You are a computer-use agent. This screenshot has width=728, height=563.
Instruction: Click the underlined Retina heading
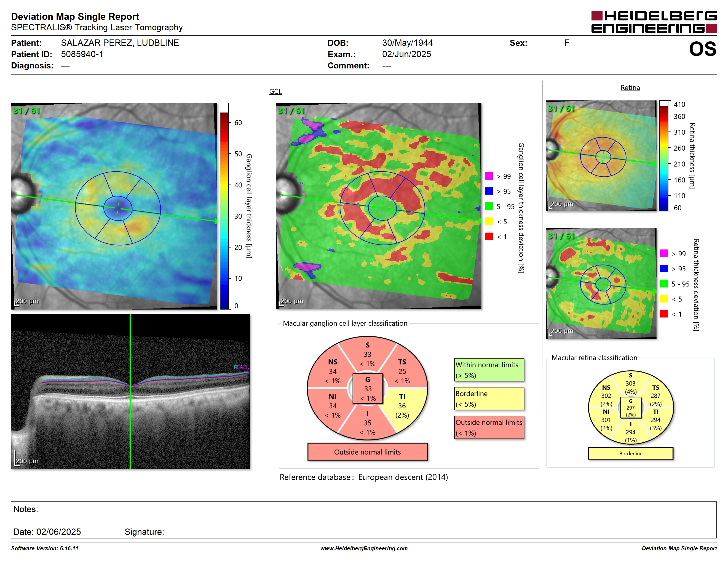(x=630, y=88)
